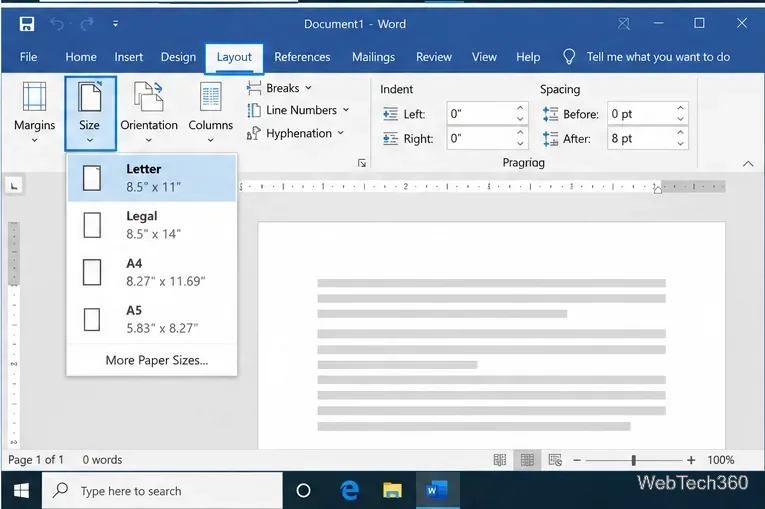Decrease Indent Left value

point(520,119)
